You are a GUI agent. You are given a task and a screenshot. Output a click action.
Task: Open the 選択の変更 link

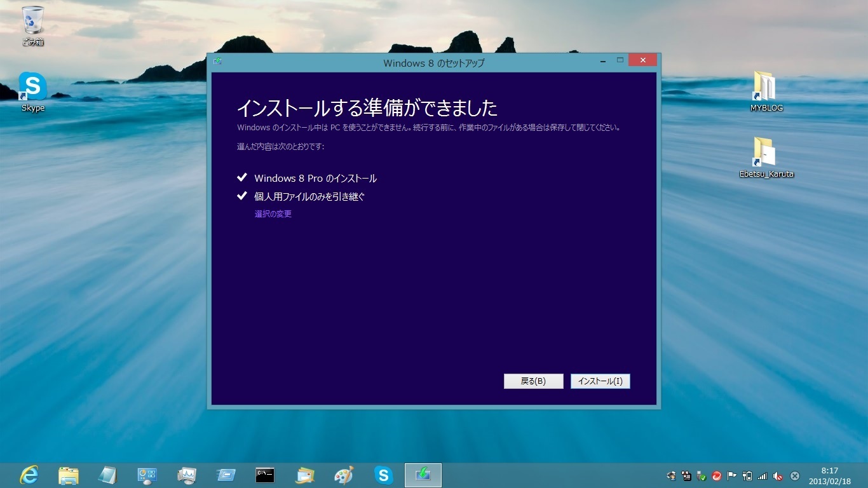[x=273, y=214]
